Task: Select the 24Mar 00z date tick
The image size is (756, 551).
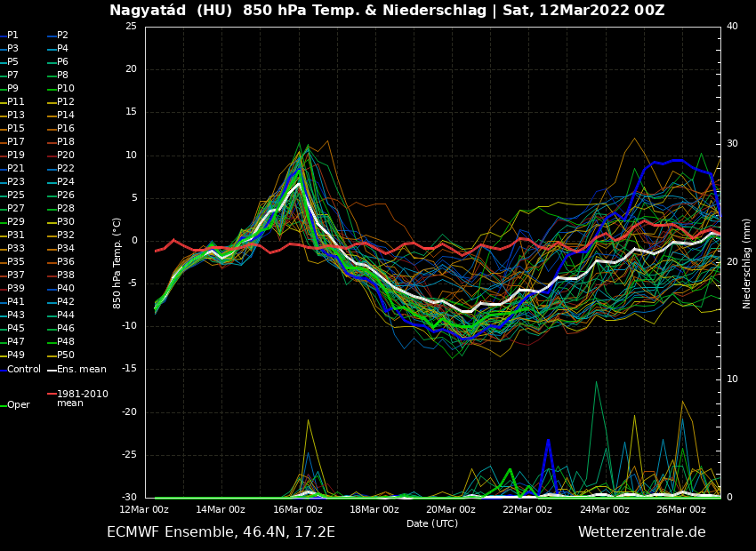Action: coord(605,509)
